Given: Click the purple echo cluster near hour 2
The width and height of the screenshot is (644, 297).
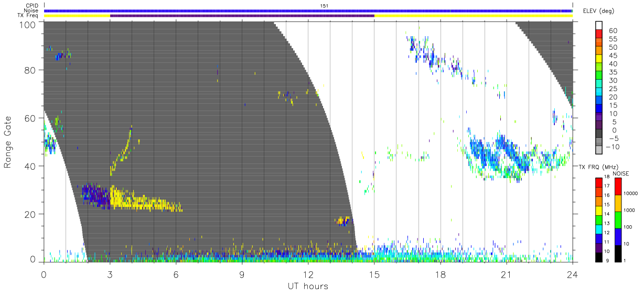Looking at the screenshot, I should coord(95,195).
